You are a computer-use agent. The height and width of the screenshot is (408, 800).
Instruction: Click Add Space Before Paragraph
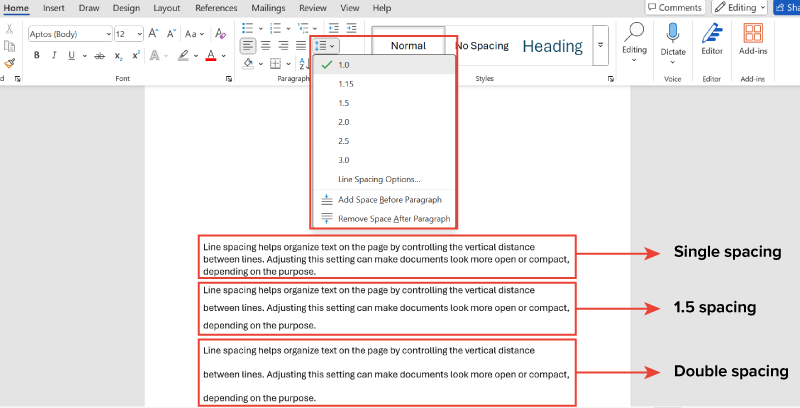point(383,200)
